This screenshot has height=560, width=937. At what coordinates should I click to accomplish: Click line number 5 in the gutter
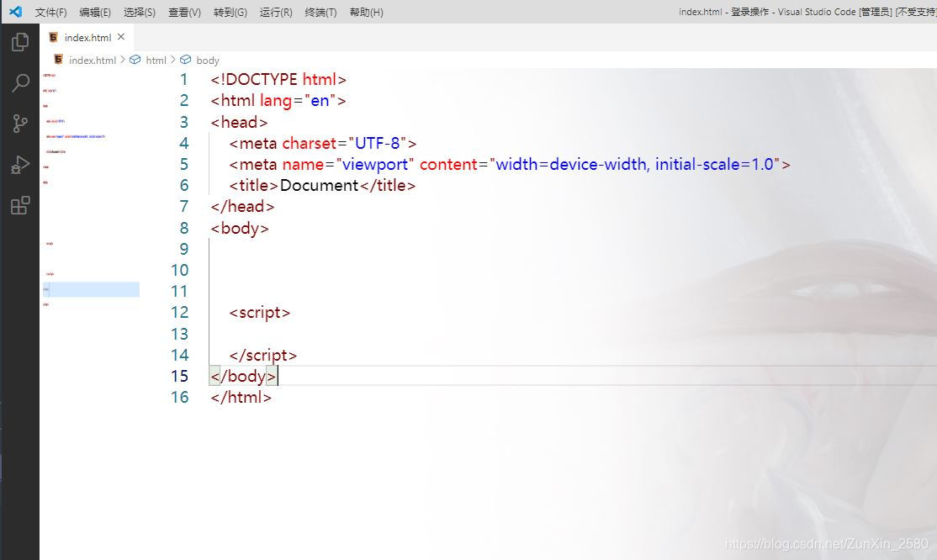pos(184,164)
